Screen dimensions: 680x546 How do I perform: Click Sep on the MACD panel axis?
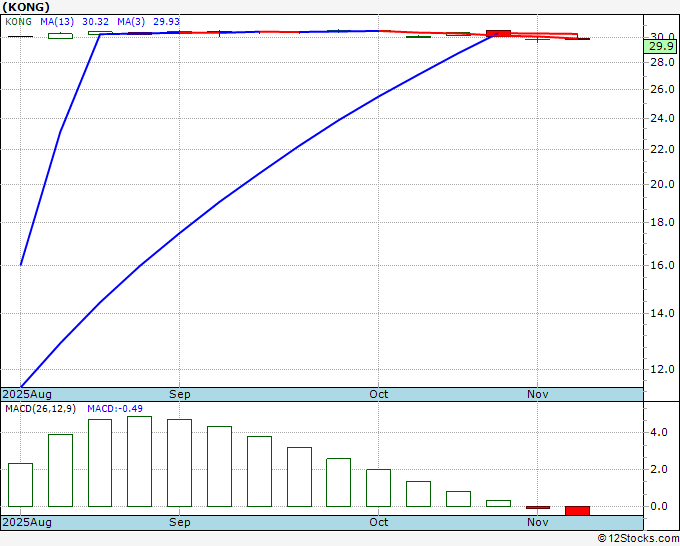coord(180,523)
